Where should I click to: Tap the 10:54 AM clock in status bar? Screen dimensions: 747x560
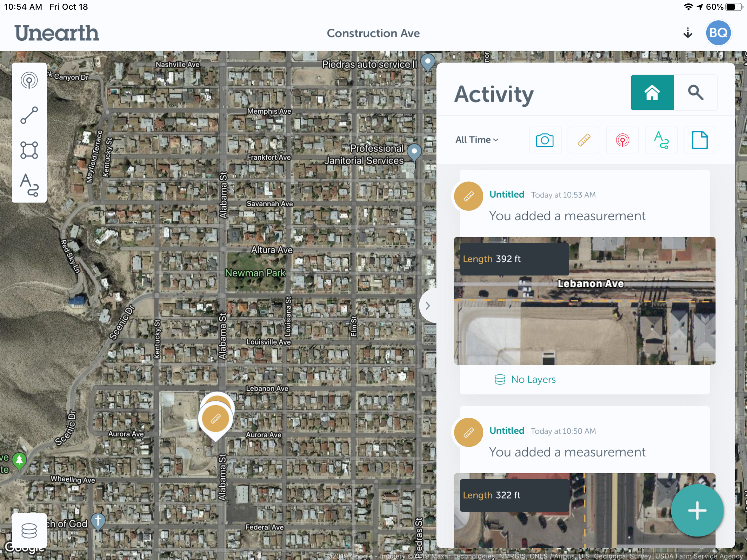point(23,7)
